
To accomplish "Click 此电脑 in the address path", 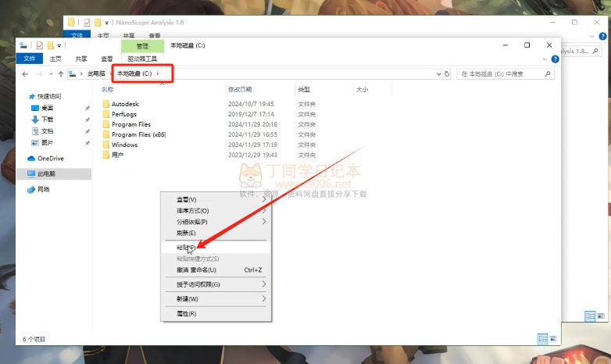I will pos(96,73).
